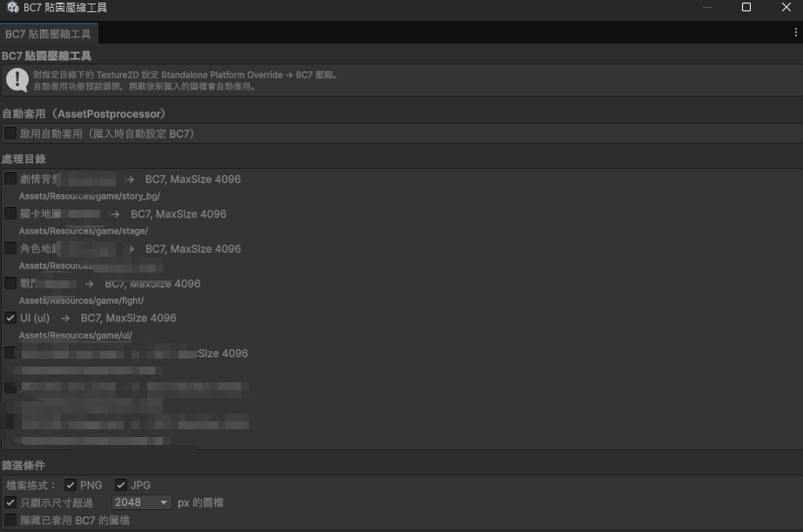803x532 pixels.
Task: Click the Unity logo in the title bar
Action: (x=10, y=8)
